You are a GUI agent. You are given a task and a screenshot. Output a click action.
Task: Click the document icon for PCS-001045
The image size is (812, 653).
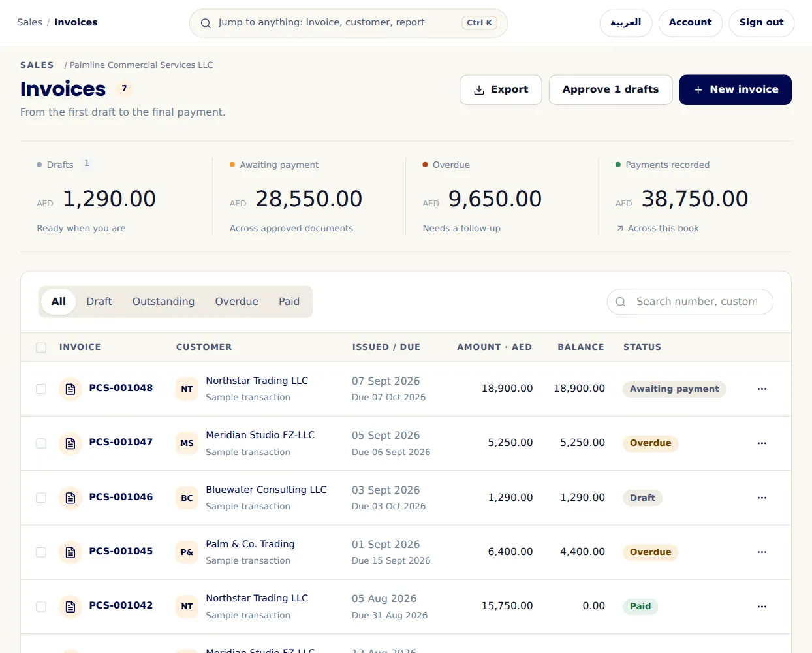coord(70,552)
